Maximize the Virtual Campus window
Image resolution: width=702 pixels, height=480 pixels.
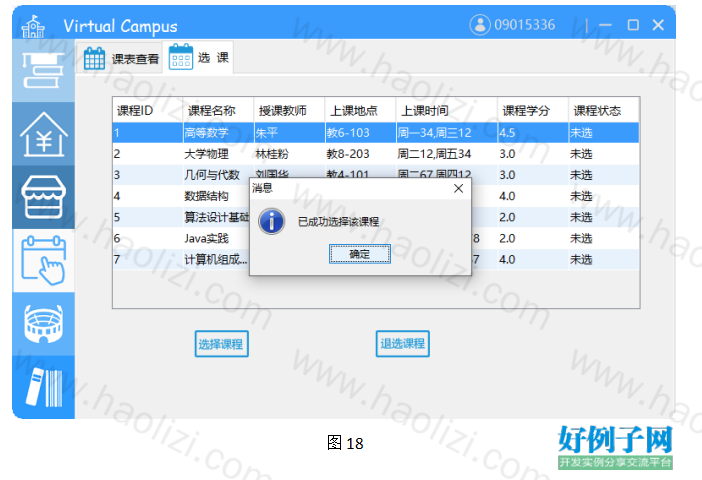point(633,25)
